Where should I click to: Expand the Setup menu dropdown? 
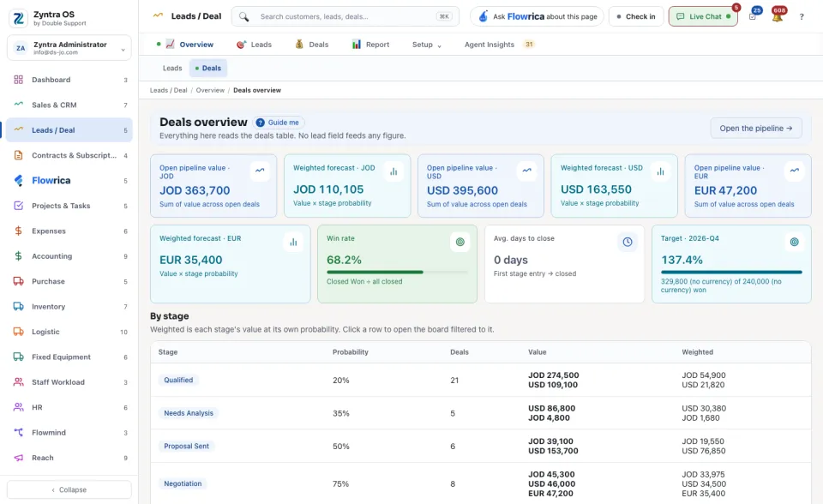tap(427, 45)
